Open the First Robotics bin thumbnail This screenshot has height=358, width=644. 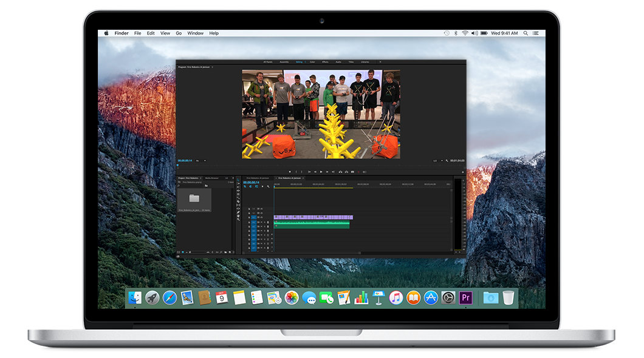[194, 198]
